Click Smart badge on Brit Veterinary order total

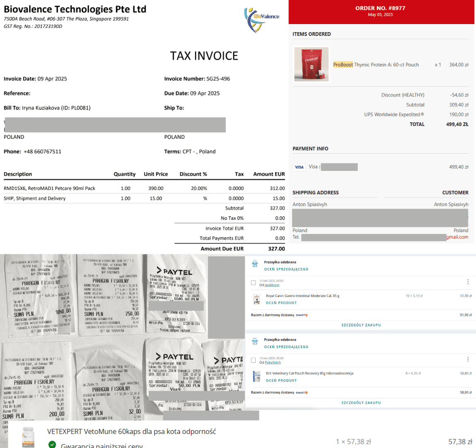point(301,393)
